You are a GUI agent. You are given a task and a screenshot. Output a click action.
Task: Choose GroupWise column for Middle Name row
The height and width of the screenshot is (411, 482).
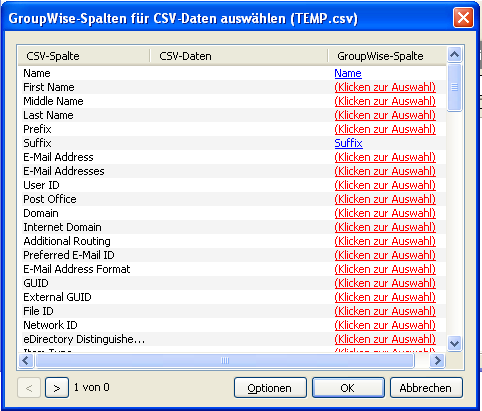pyautogui.click(x=385, y=101)
